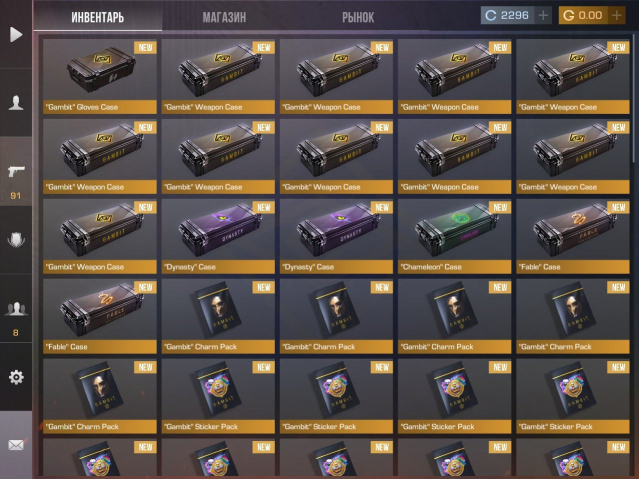Select the first "Gambit" Sticker Pack
Screen dimensions: 639x479
click(218, 396)
